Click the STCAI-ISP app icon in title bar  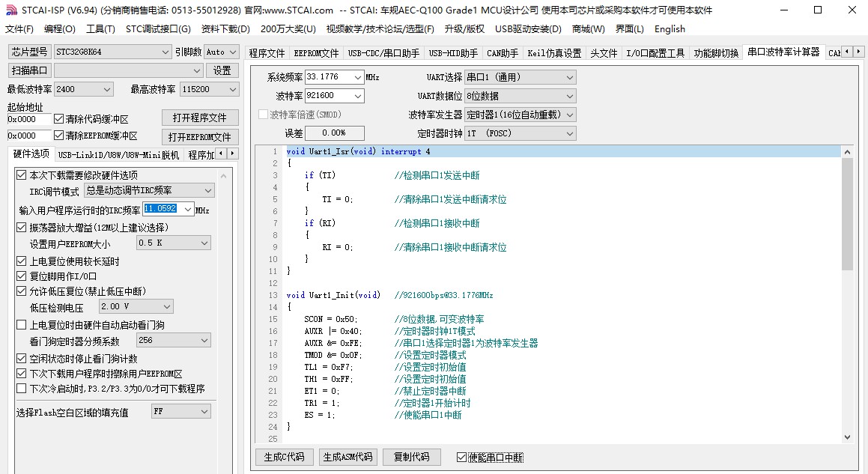pyautogui.click(x=11, y=10)
